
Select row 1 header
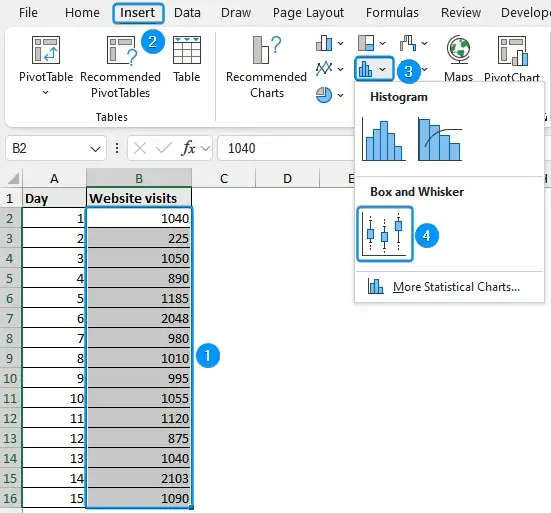(x=10, y=199)
